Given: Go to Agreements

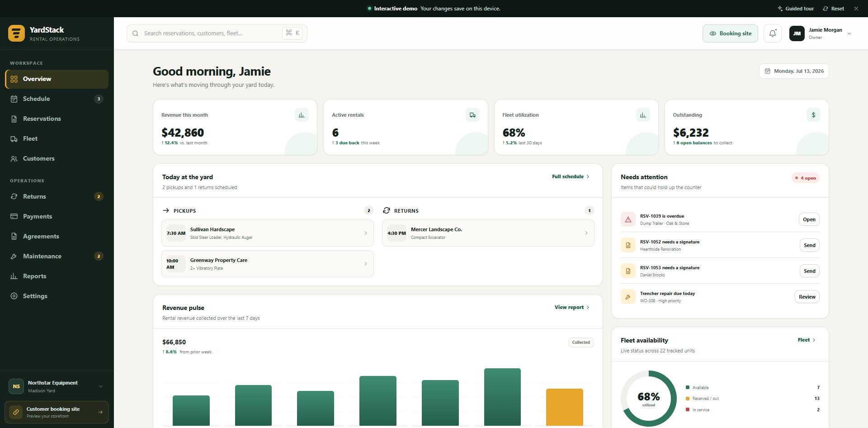Looking at the screenshot, I should pyautogui.click(x=57, y=236).
